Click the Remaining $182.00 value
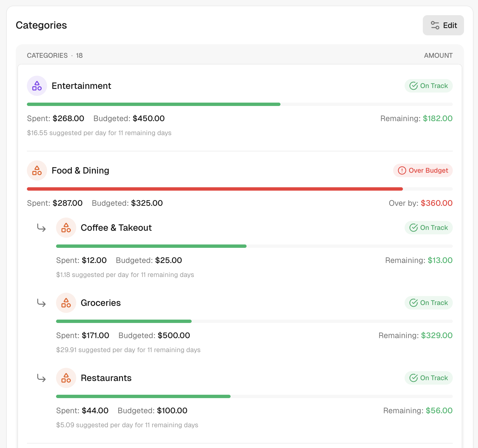478x448 pixels. point(438,118)
